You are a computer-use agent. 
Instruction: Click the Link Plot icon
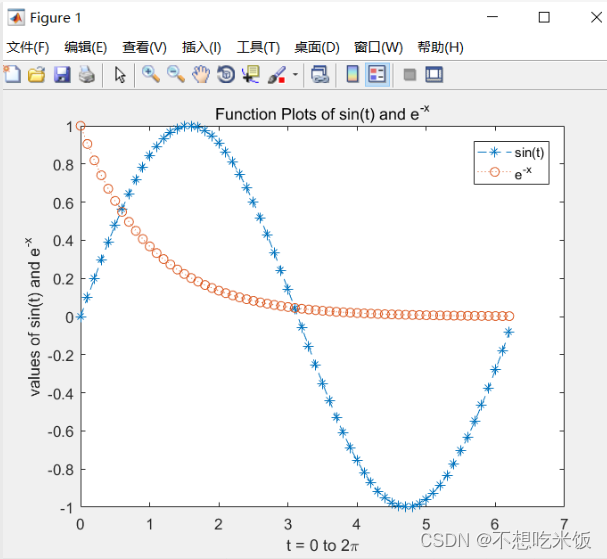point(320,74)
